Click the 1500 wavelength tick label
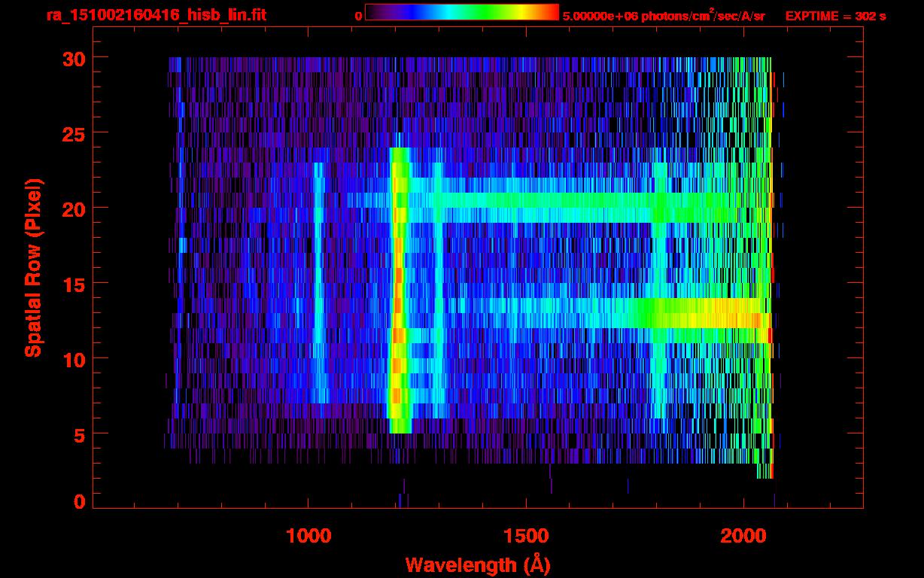Viewport: 924px width, 578px height. tap(526, 535)
